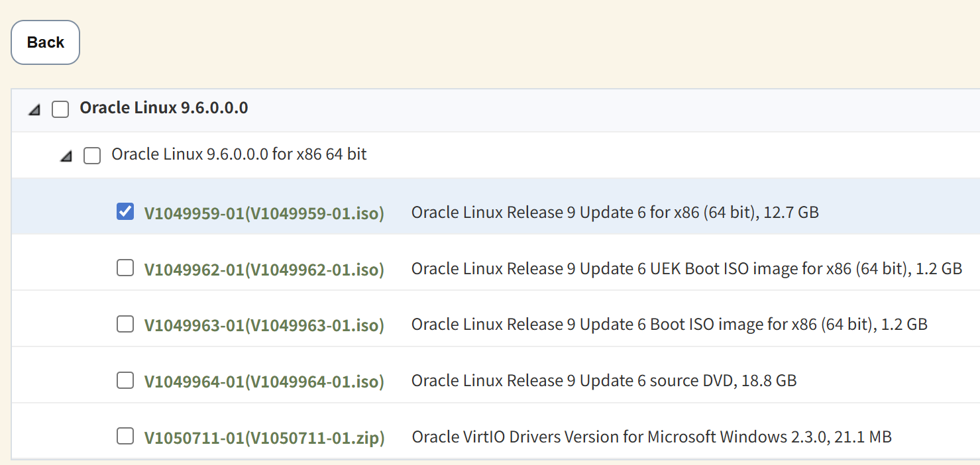Image resolution: width=980 pixels, height=465 pixels.
Task: Collapse the Oracle Linux 9.6.0.0.0 tree node
Action: (34, 111)
